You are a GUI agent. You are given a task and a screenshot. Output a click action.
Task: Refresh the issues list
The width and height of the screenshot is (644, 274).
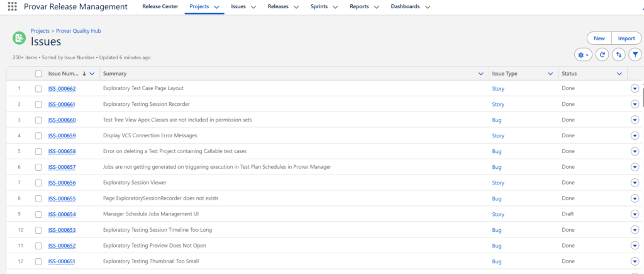click(602, 55)
